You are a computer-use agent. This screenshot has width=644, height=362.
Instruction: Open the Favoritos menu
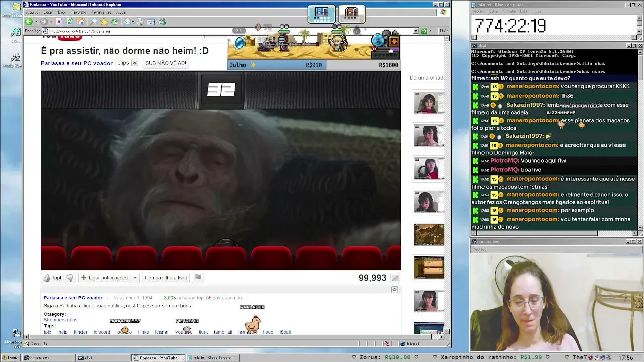(79, 12)
